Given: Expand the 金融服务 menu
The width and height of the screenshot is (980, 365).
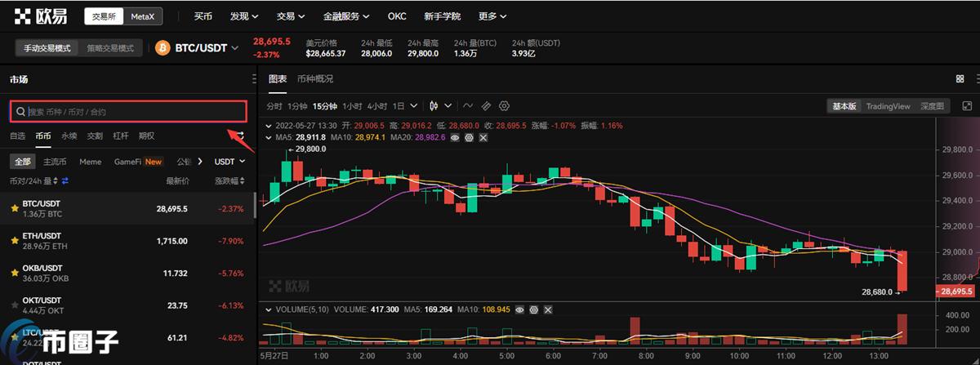Looking at the screenshot, I should point(346,16).
